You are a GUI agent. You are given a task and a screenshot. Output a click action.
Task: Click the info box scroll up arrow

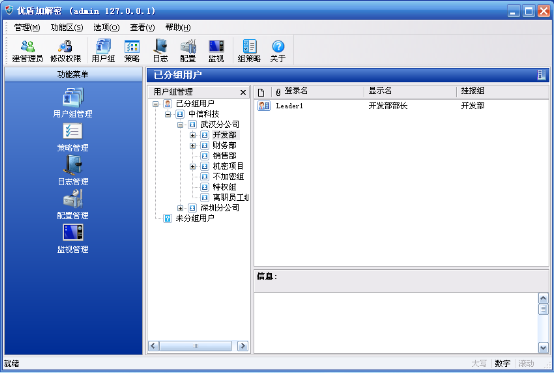coord(543,298)
